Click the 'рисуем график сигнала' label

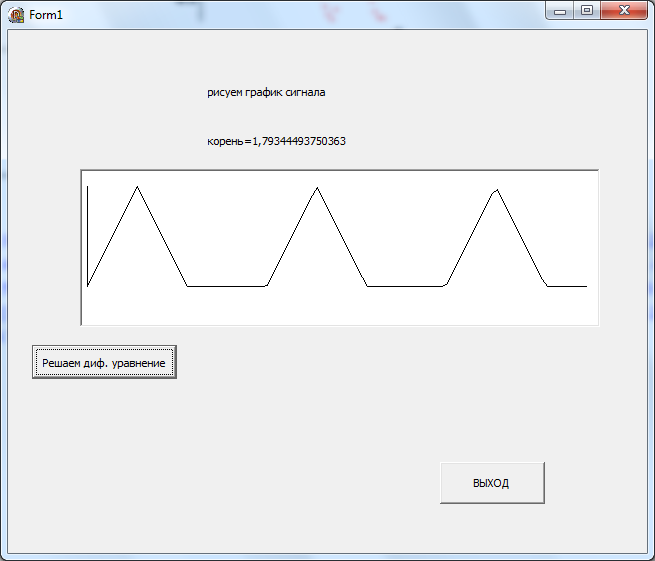[x=266, y=92]
